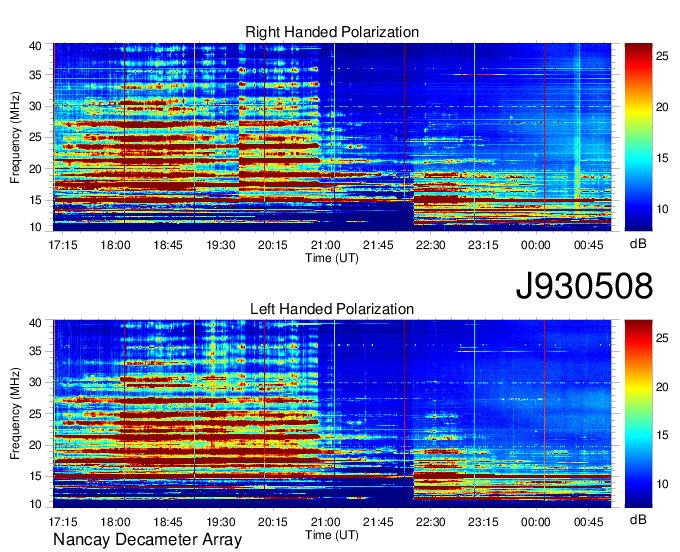Click the "19:30" time tick of Right Handed plot
Screen dimensions: 680x552
point(221,245)
